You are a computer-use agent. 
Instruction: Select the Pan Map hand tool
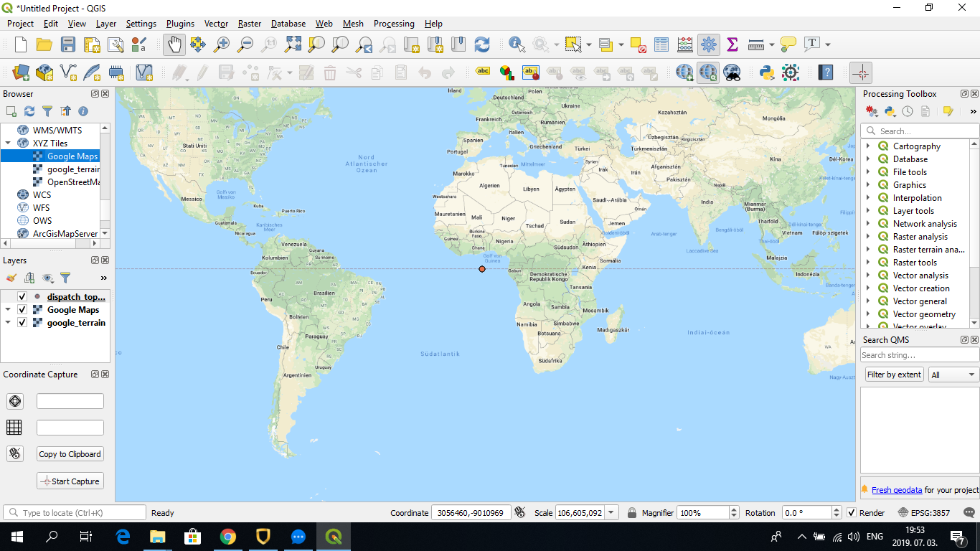tap(174, 44)
